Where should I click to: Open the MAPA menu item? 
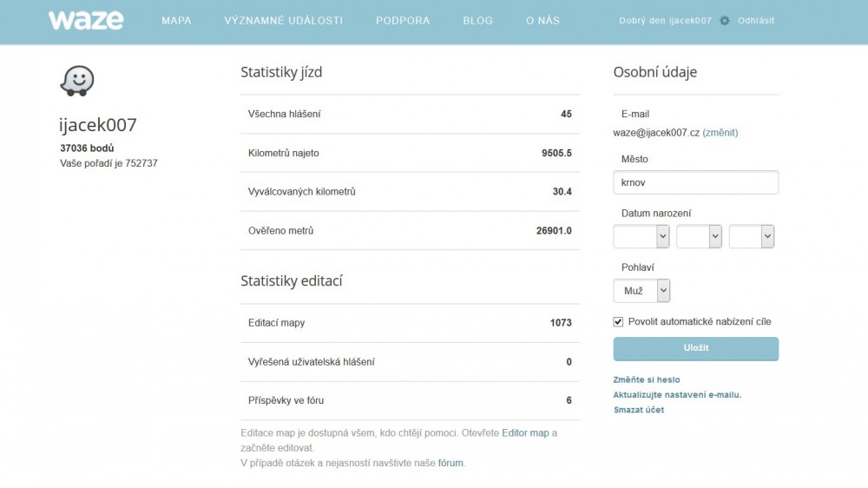coord(176,21)
